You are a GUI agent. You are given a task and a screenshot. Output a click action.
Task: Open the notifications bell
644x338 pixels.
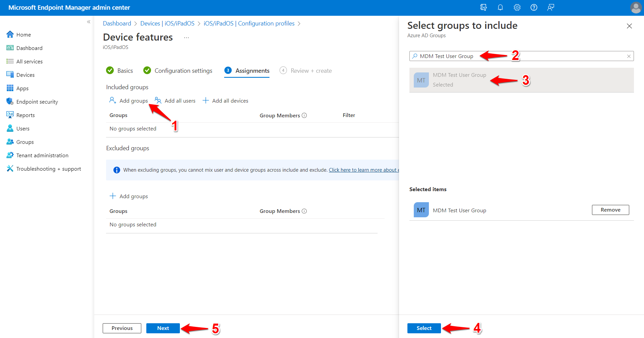pyautogui.click(x=500, y=7)
